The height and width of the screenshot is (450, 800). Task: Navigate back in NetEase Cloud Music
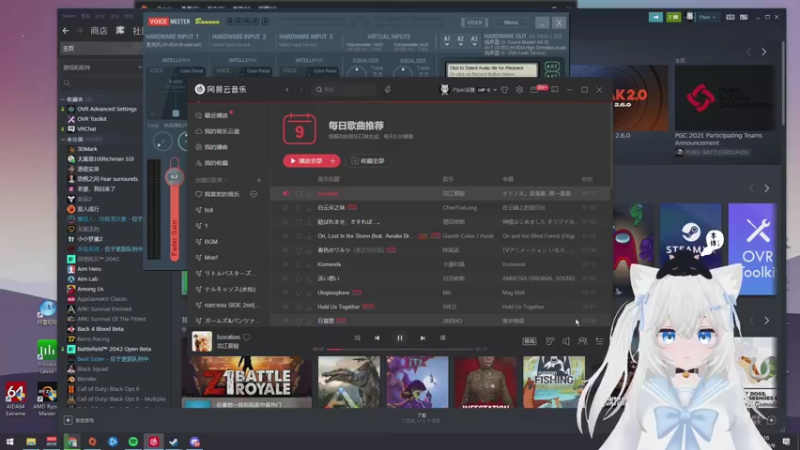click(x=287, y=89)
